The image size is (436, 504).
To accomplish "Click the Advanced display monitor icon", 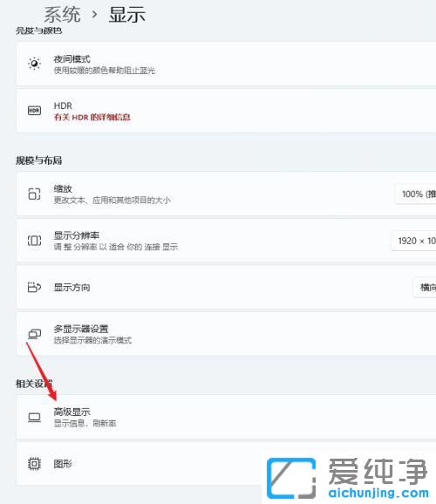I will coord(34,417).
